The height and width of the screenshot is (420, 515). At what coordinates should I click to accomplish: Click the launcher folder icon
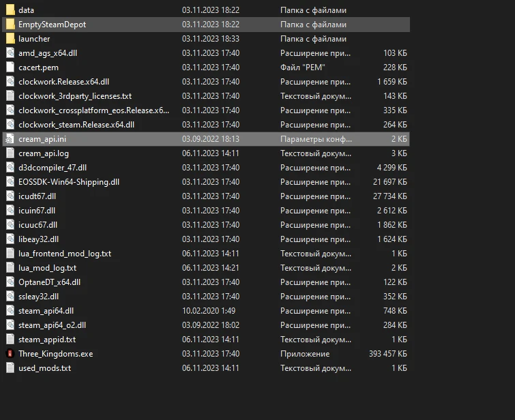[x=10, y=39]
